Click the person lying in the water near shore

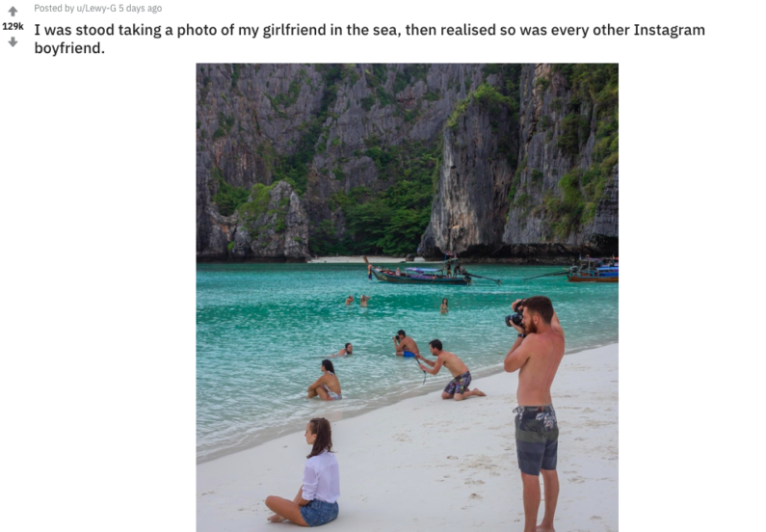pyautogui.click(x=342, y=350)
